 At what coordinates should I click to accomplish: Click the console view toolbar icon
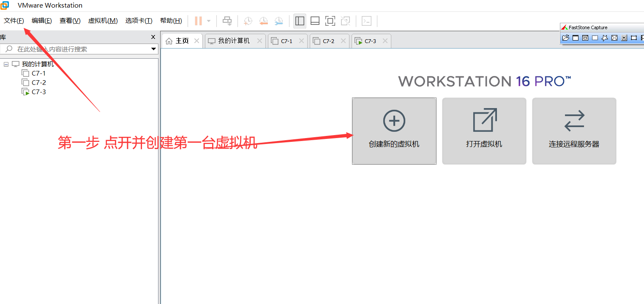click(x=366, y=21)
